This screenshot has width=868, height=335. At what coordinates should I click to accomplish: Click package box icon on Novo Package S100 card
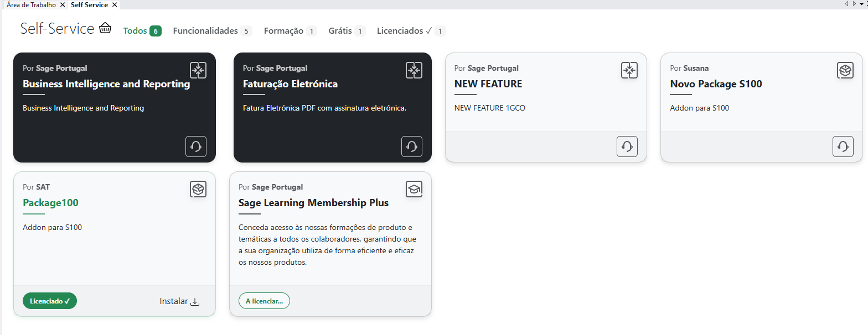click(x=845, y=70)
